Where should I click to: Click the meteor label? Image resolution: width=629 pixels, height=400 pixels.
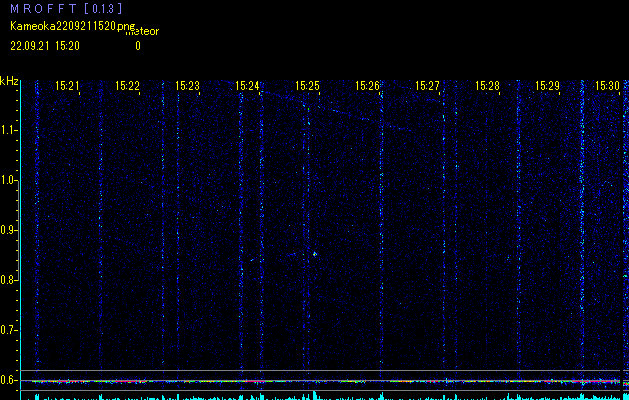coord(143,31)
